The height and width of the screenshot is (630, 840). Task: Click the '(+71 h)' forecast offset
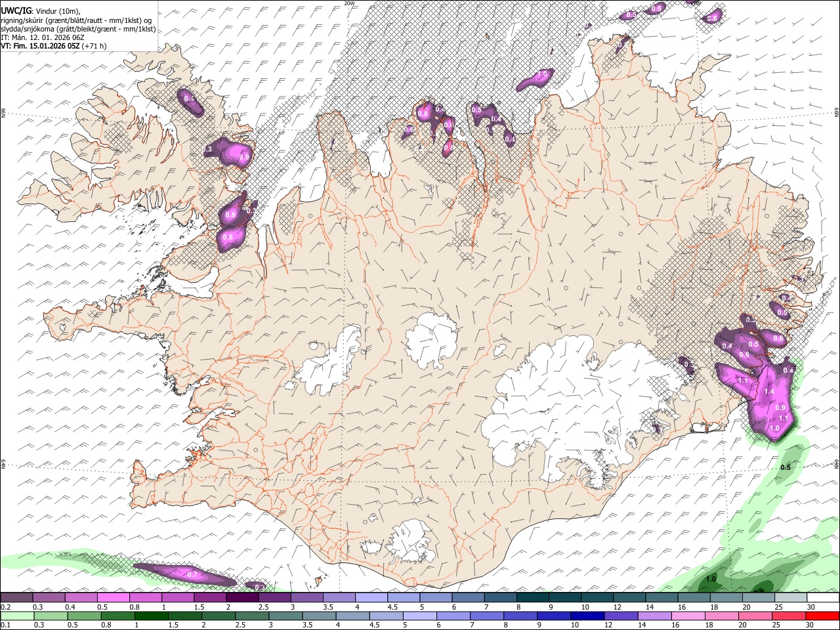pyautogui.click(x=94, y=46)
